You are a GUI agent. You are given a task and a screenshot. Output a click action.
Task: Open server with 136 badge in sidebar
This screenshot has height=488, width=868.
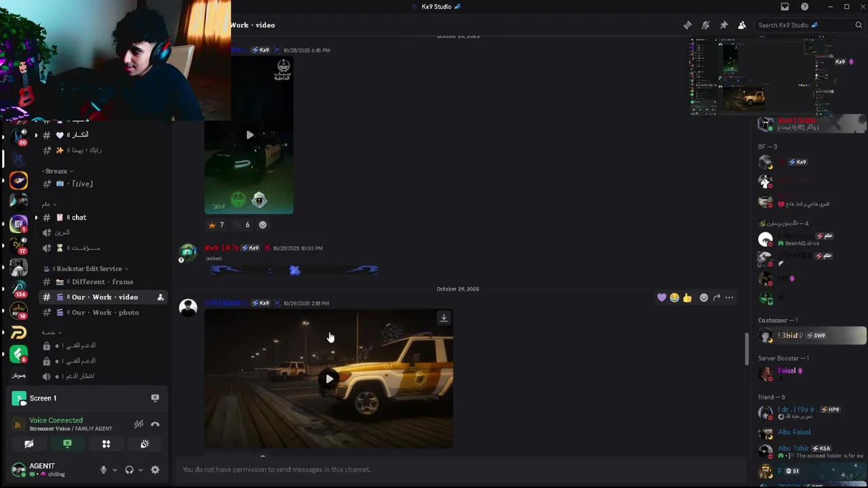coord(18,289)
